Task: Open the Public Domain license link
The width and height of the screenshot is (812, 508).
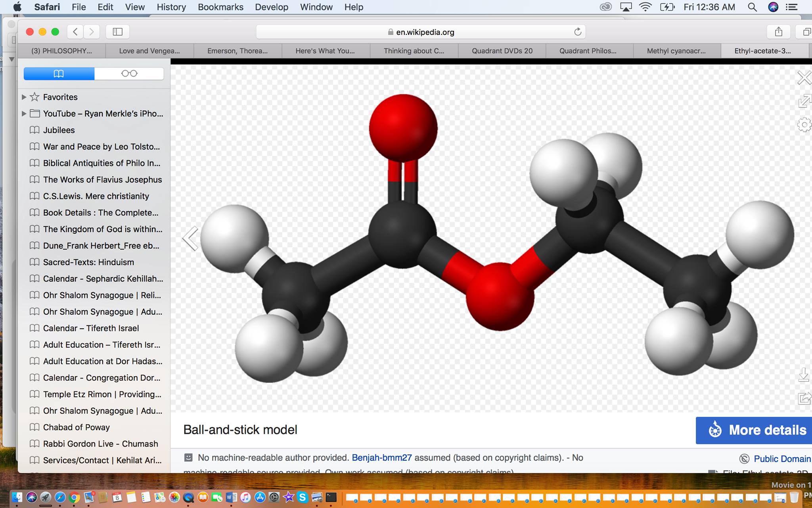Action: (782, 459)
